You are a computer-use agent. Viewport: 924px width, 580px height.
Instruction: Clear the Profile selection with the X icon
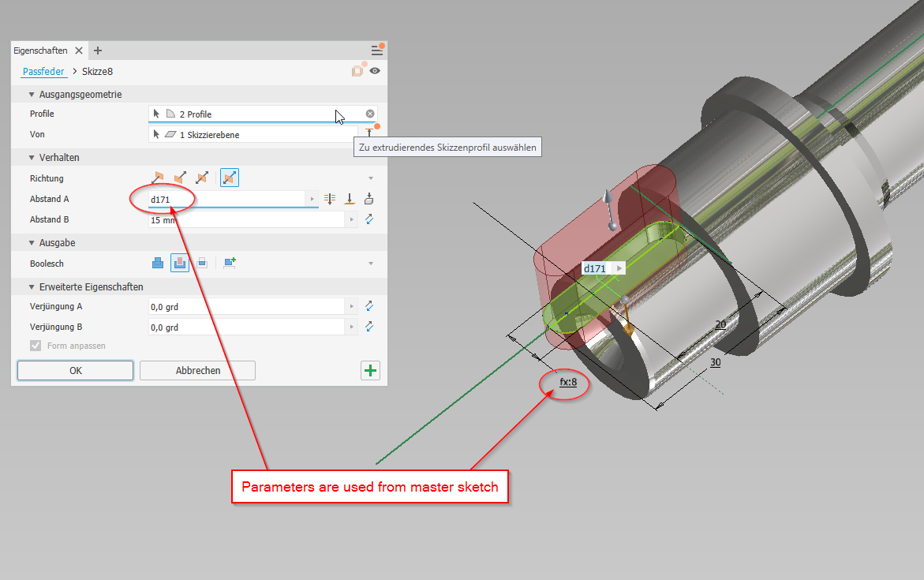[369, 113]
